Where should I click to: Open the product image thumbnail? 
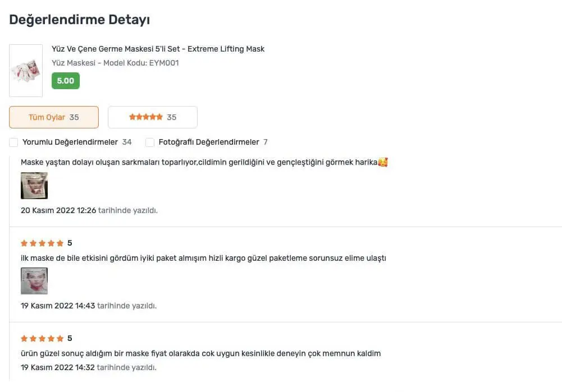[x=26, y=71]
